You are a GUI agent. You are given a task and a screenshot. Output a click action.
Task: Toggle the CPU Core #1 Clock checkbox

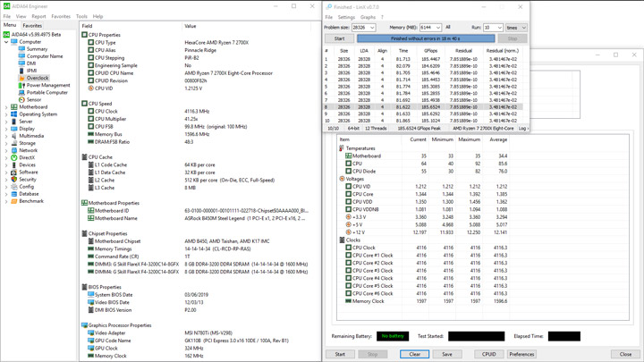pos(348,256)
